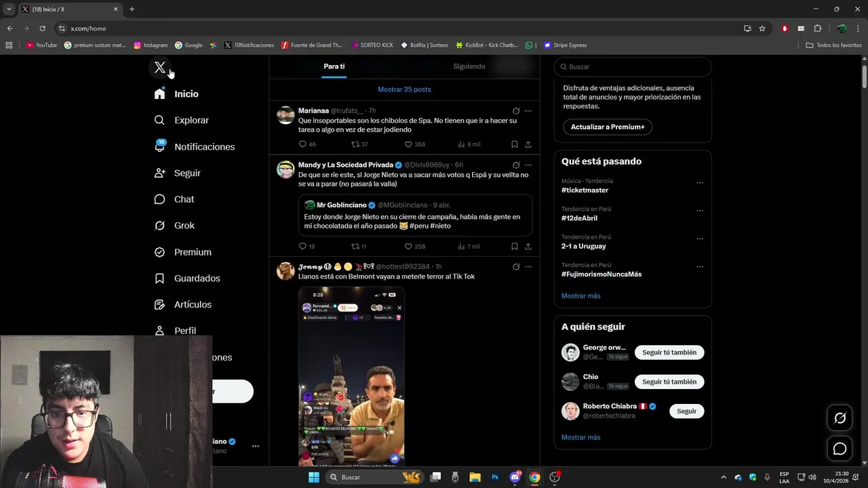Open the Chrome extensions puzzle icon
This screenshot has height=488, width=868.
pyautogui.click(x=817, y=28)
